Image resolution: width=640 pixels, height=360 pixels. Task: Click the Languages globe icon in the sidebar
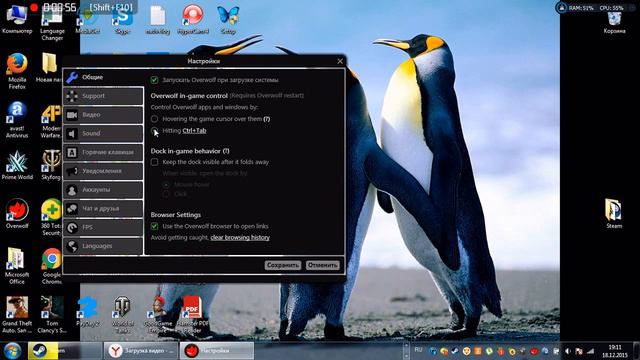point(72,246)
